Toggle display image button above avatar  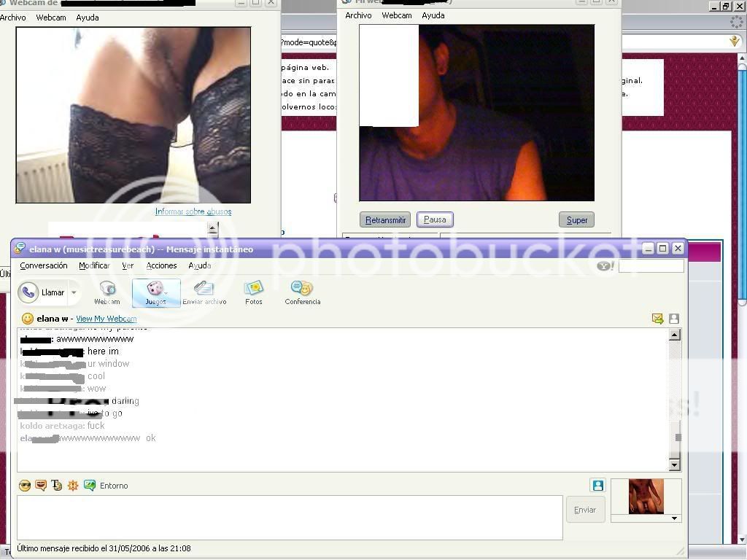click(598, 485)
